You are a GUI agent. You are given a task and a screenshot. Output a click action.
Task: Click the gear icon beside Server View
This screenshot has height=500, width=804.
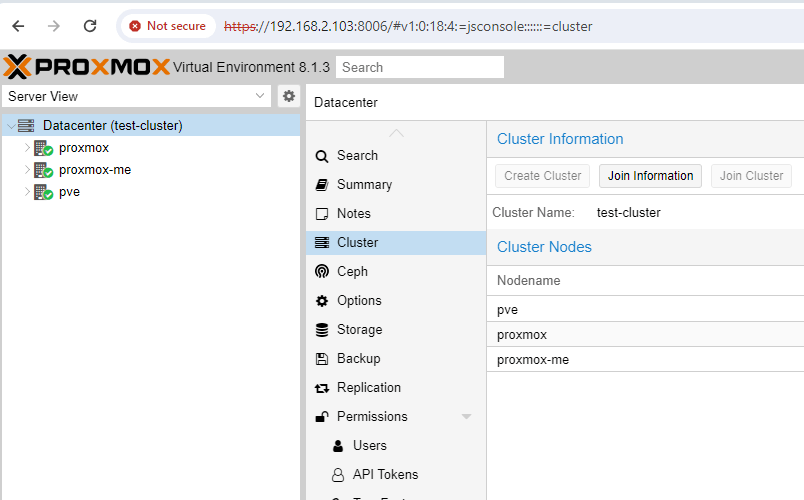pos(289,96)
